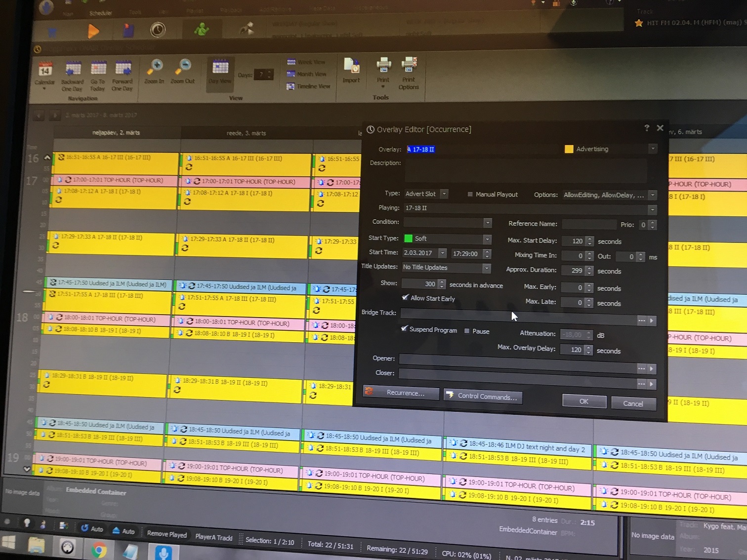Open the Title Updates dropdown
The height and width of the screenshot is (560, 747).
pyautogui.click(x=486, y=268)
